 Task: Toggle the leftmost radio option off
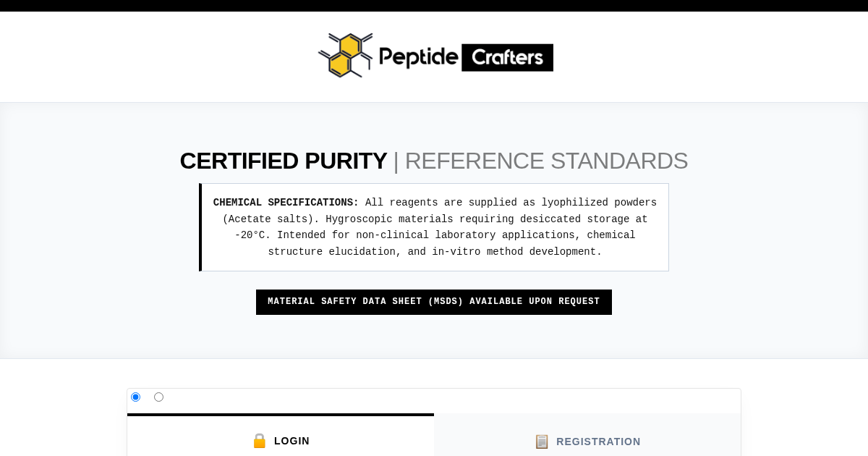tap(135, 397)
